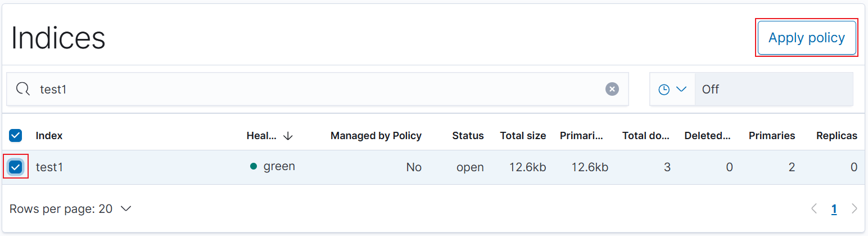Clear the test1 search text

tap(612, 89)
